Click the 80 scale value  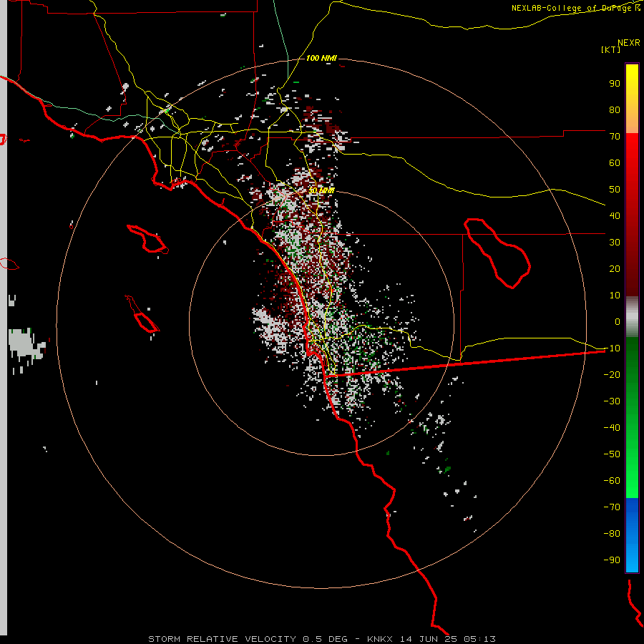tap(615, 109)
